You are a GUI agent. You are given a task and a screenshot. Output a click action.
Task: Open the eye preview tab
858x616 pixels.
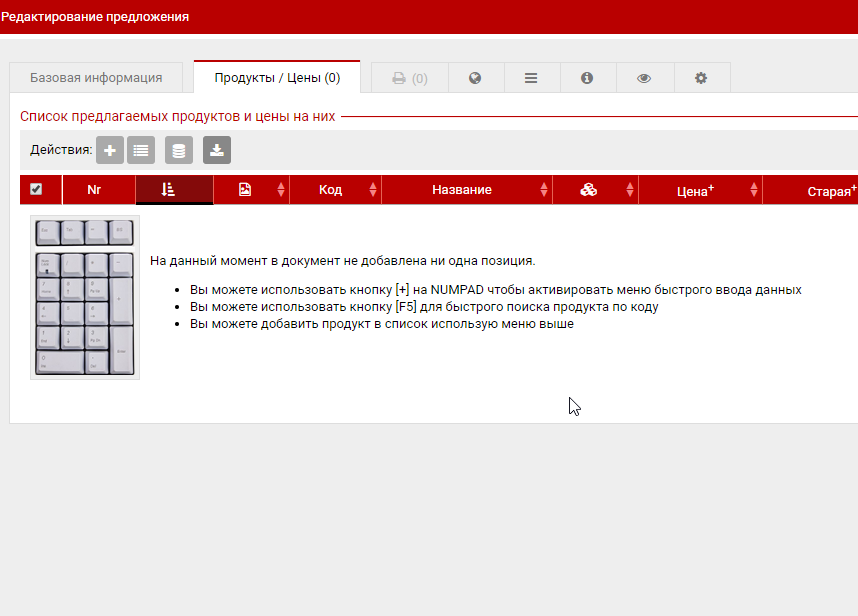coord(644,78)
